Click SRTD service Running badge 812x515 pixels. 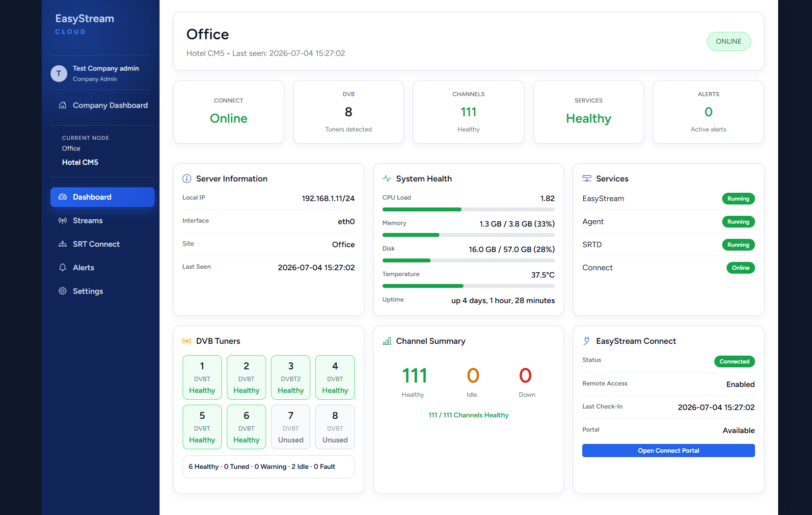(x=738, y=245)
